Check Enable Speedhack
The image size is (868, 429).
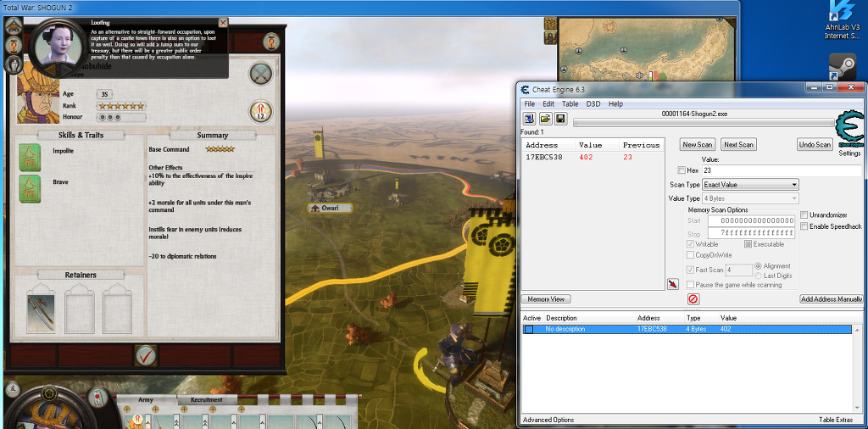pos(804,226)
